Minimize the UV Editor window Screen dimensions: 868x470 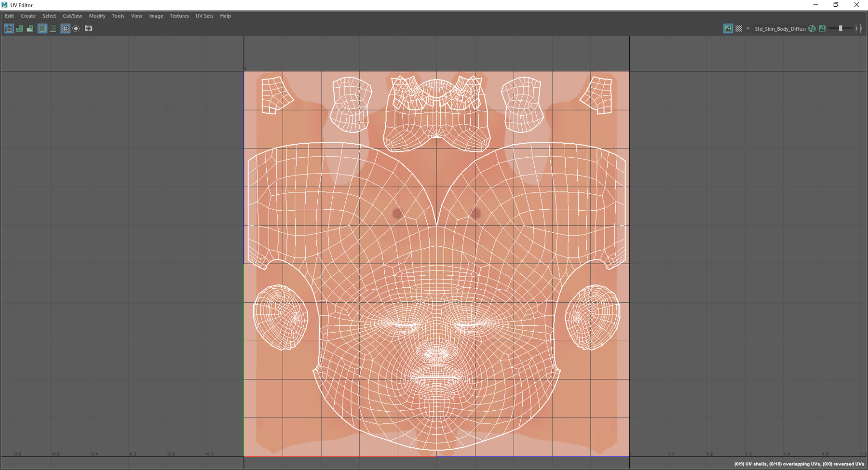[x=815, y=5]
